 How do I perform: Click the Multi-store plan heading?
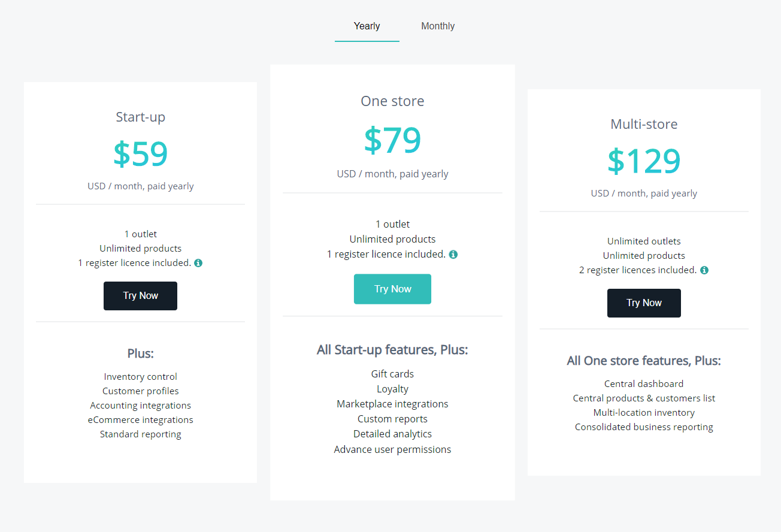tap(644, 124)
